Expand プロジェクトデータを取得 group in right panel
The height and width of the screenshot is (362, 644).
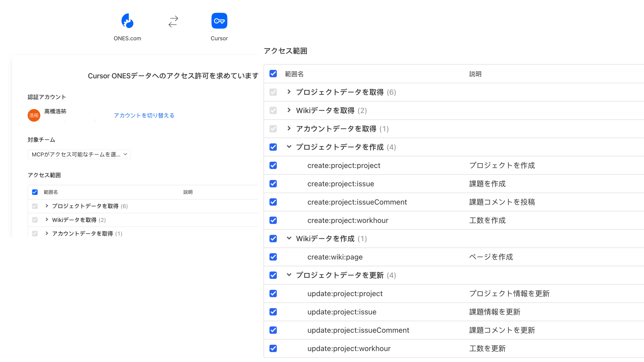(289, 92)
